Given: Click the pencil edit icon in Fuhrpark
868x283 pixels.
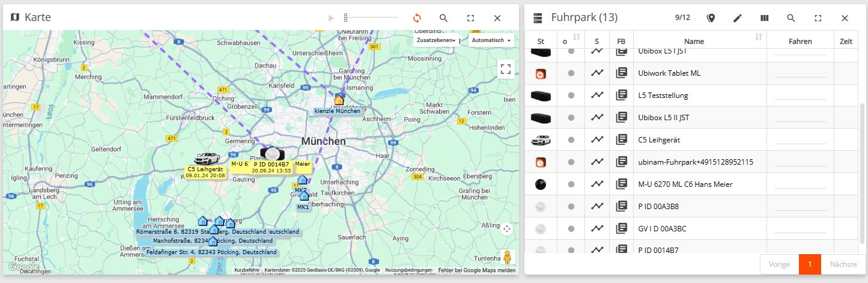Looking at the screenshot, I should click(x=738, y=18).
